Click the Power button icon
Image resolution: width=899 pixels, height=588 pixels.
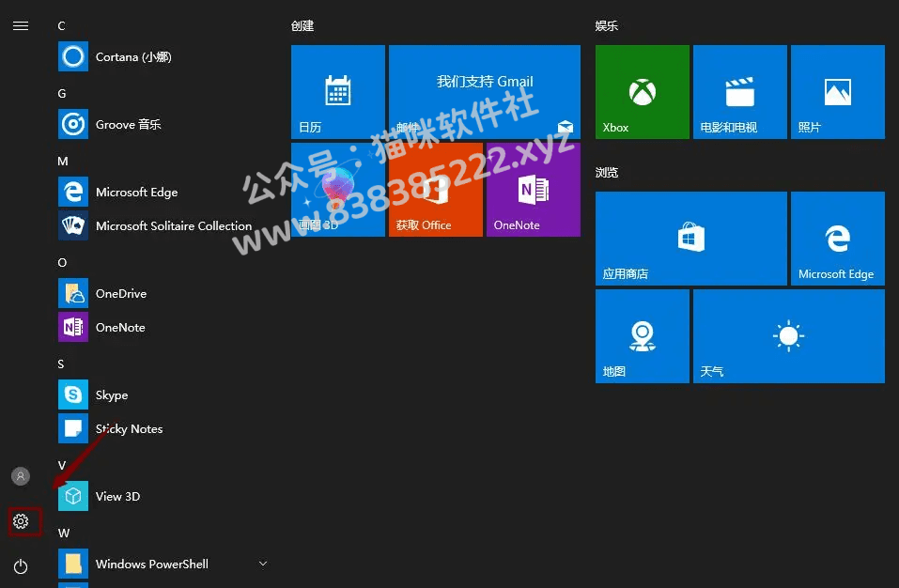coord(21,566)
